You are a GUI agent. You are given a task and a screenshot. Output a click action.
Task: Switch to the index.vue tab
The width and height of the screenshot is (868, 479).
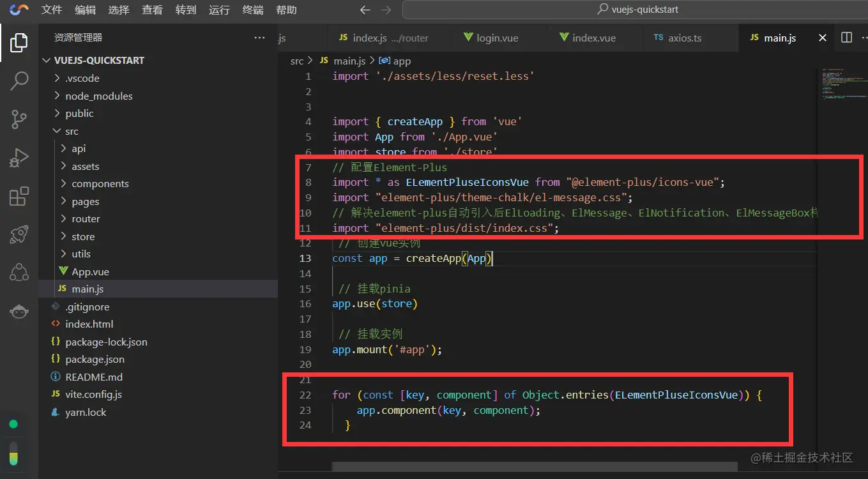pos(594,38)
